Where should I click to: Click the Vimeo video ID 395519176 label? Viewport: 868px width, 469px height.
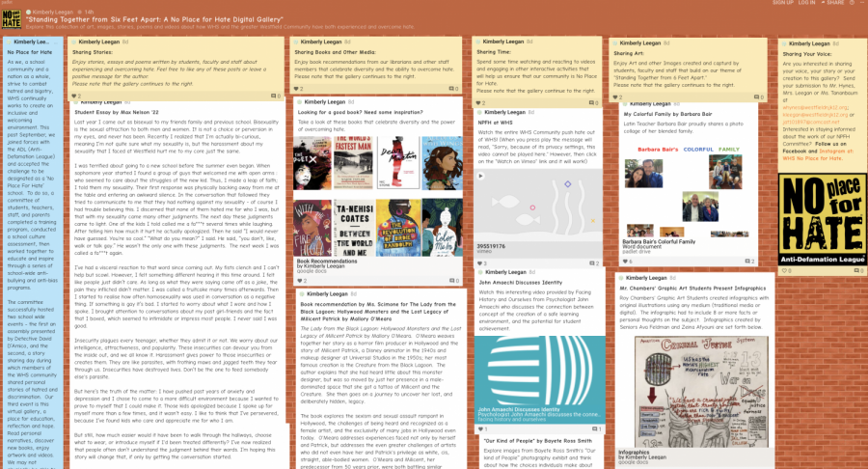click(491, 246)
